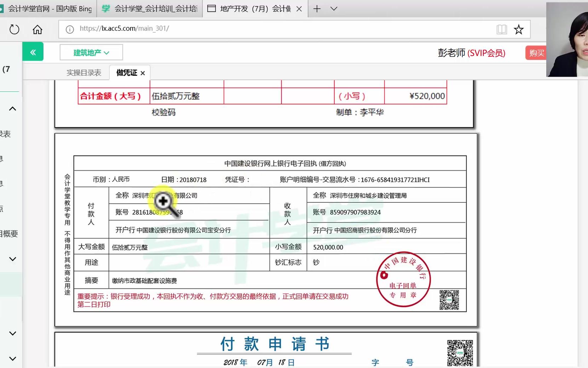Open the 建筑地产 category dropdown

pos(91,52)
